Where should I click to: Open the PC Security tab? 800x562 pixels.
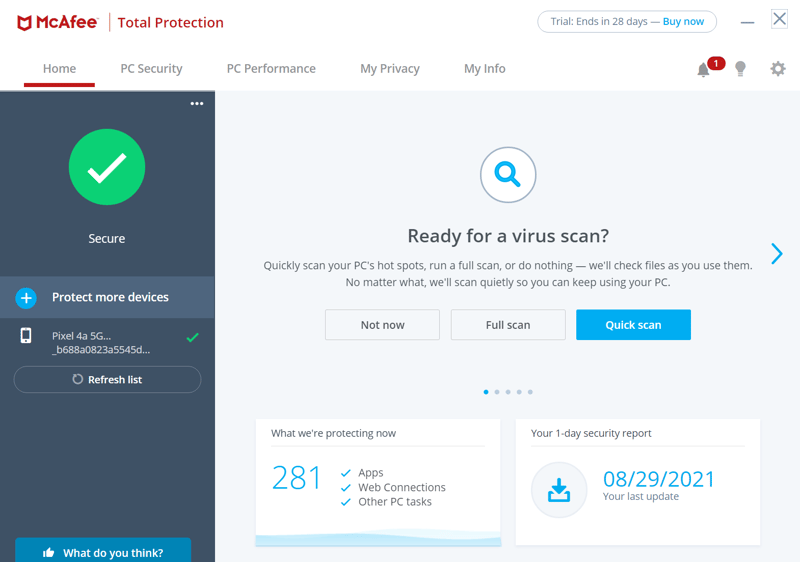tap(151, 69)
